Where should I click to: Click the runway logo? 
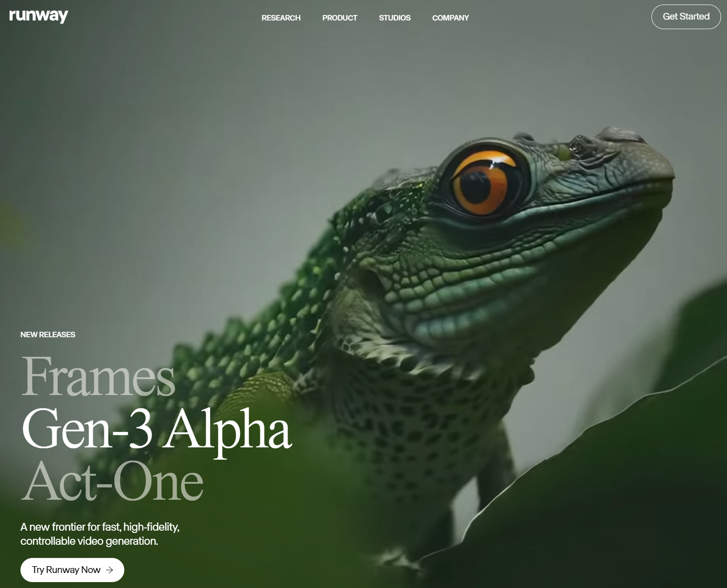39,16
